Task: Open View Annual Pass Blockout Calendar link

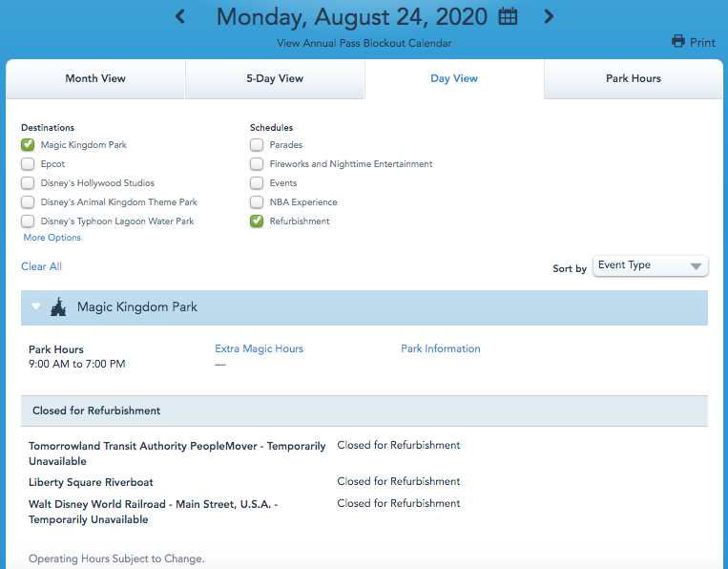Action: pos(364,43)
